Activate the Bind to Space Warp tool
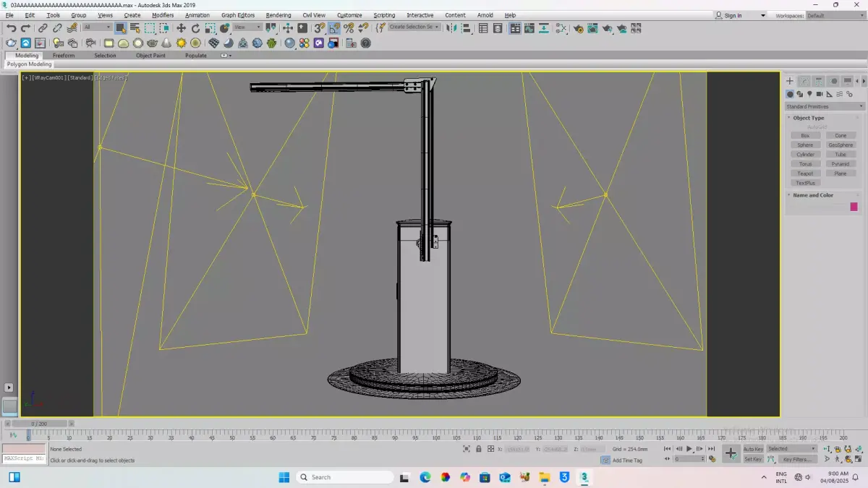Image resolution: width=868 pixels, height=488 pixels. 72,28
